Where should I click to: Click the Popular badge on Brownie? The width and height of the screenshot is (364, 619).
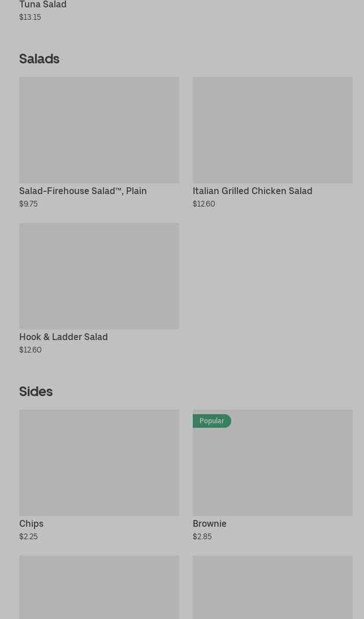[x=211, y=421]
